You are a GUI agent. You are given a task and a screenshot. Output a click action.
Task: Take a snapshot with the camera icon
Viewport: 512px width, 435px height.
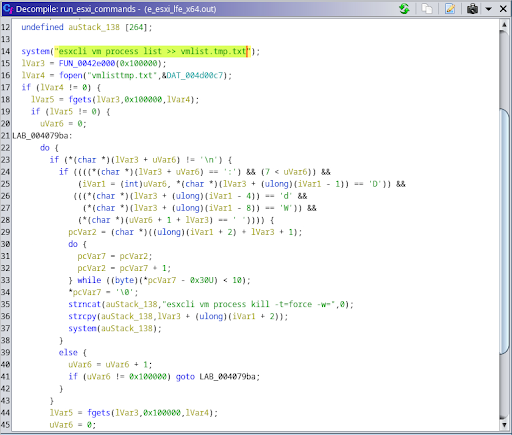click(x=472, y=9)
